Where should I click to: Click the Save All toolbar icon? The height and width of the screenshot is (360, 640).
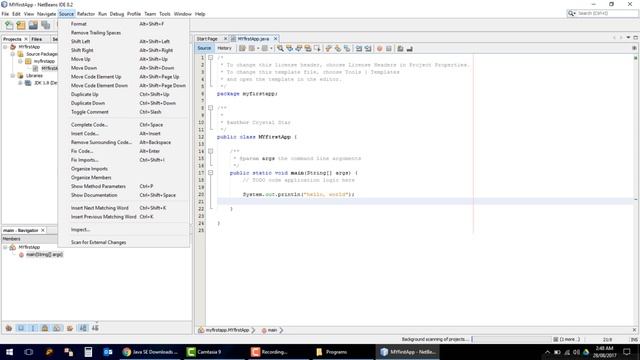(x=45, y=25)
